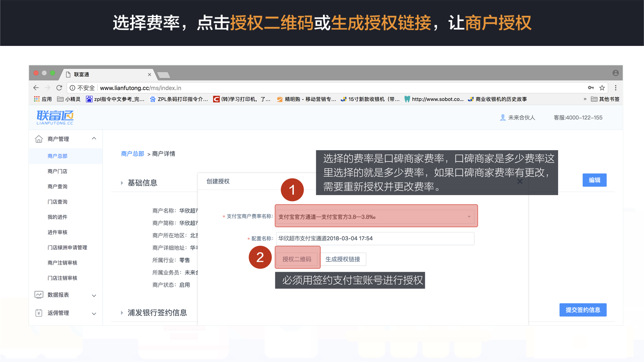Click 客服:4000-122-155 text
The image size is (644, 362).
(x=578, y=118)
